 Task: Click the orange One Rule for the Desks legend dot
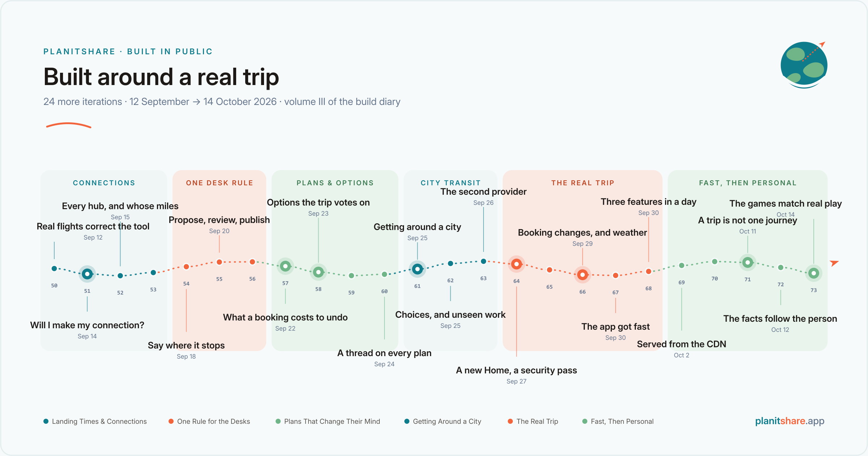pyautogui.click(x=171, y=421)
